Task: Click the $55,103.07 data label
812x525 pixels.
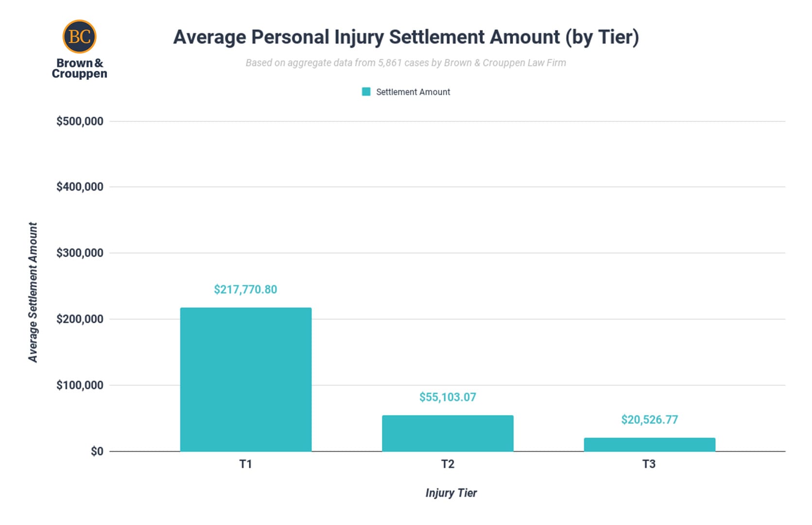Action: 448,397
